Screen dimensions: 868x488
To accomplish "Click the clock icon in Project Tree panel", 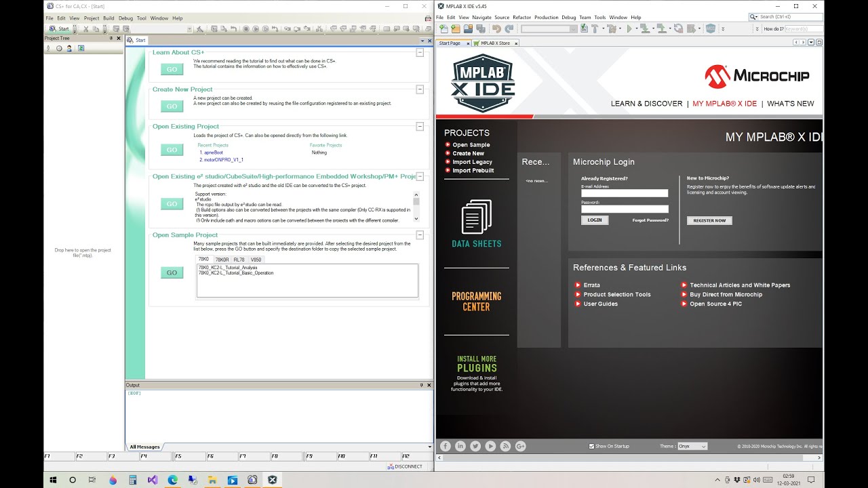I will [x=59, y=48].
